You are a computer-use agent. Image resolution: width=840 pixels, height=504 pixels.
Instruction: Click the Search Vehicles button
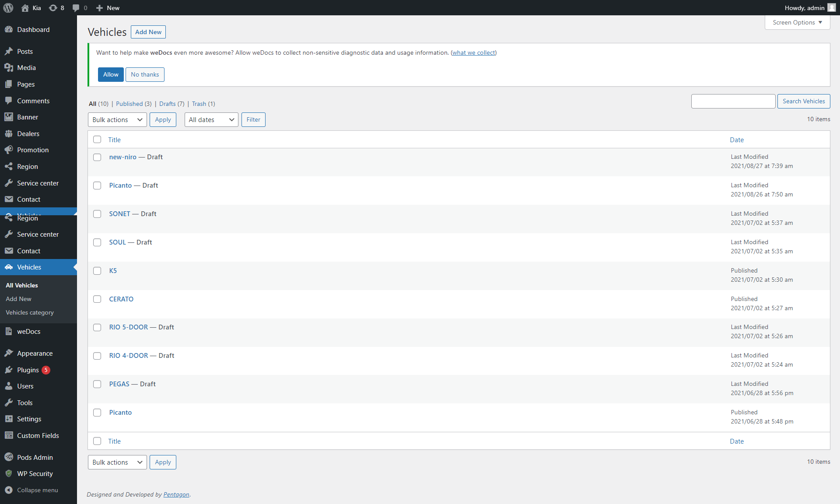(804, 101)
